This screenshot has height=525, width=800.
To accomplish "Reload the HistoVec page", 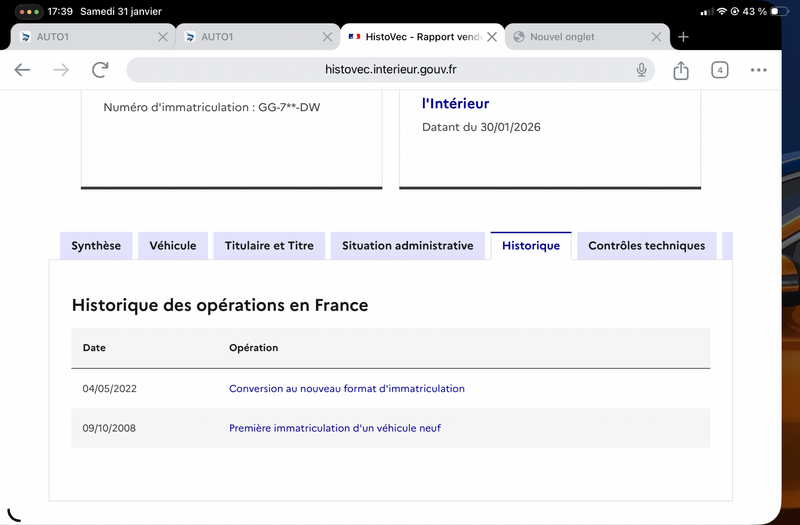I will [x=100, y=70].
